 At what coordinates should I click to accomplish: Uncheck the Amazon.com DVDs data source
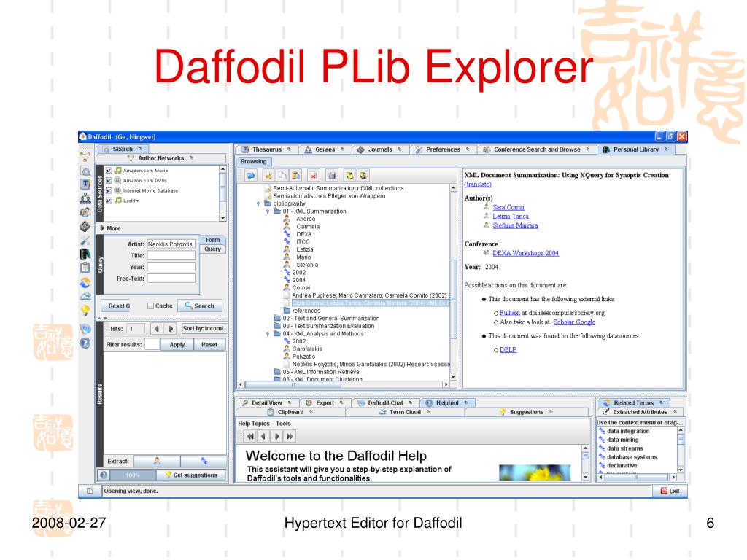click(109, 181)
